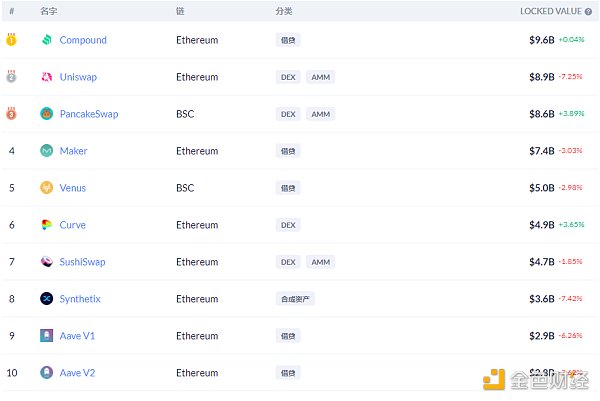Viewport: 600px width, 401px height.
Task: Click the SushiSwap logo icon
Action: pyautogui.click(x=46, y=262)
